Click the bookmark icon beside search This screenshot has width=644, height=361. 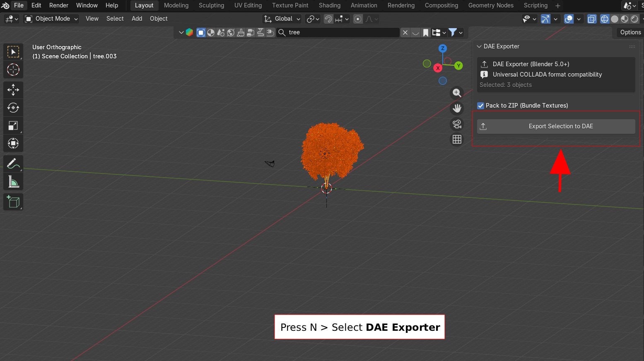[426, 32]
